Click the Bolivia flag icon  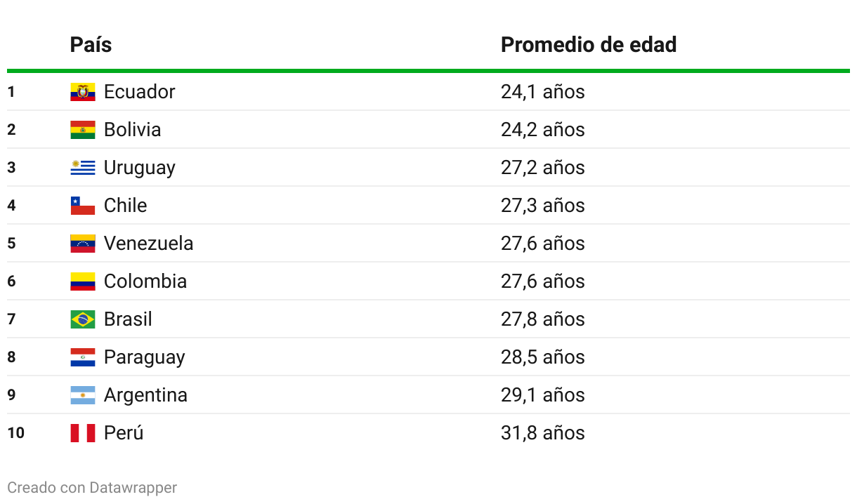point(83,130)
